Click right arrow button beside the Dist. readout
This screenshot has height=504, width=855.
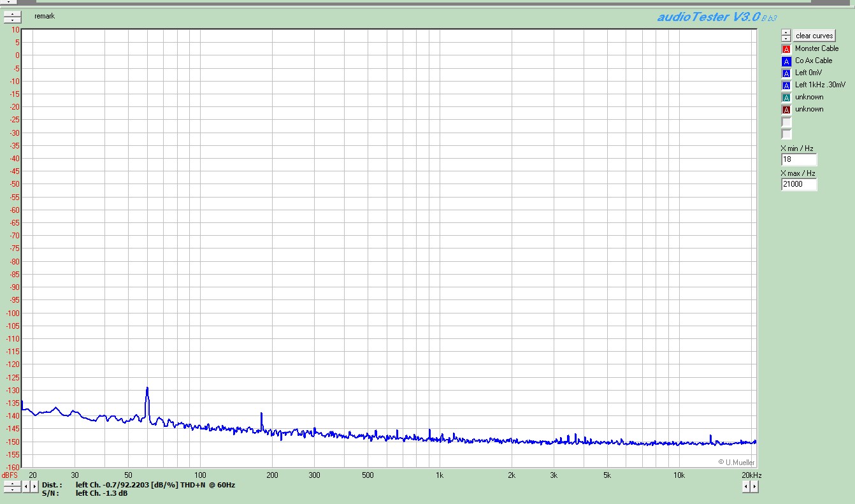click(x=34, y=487)
